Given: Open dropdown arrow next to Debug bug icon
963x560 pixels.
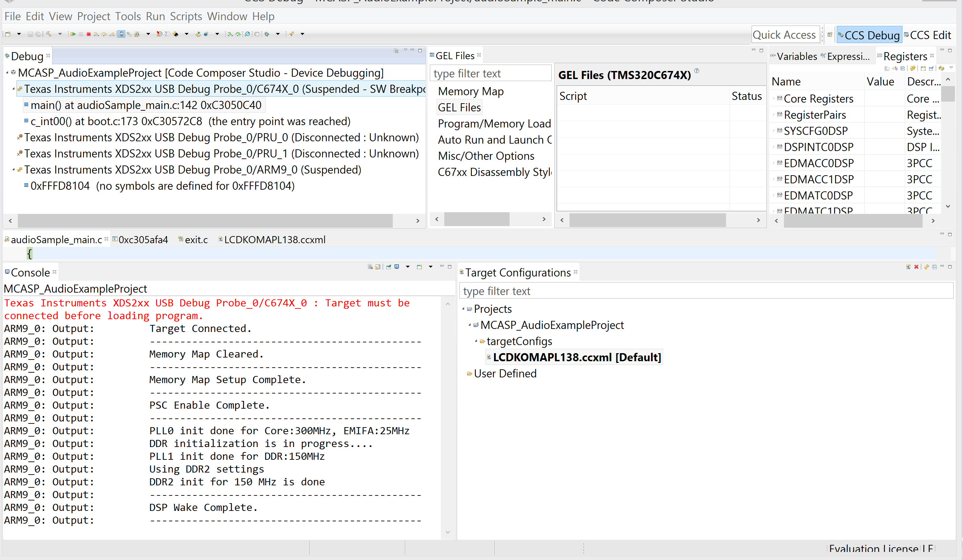Looking at the screenshot, I should (278, 34).
